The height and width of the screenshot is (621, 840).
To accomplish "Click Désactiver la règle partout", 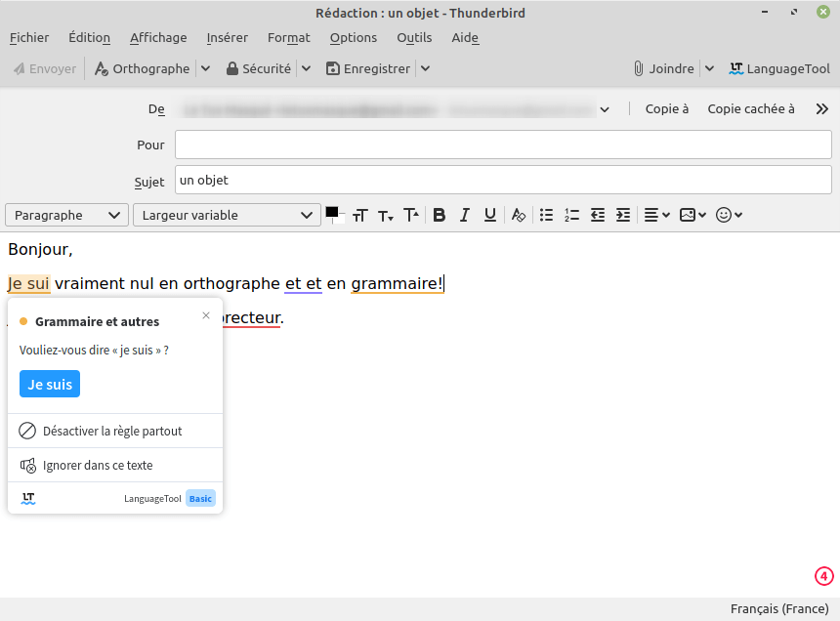I will [x=115, y=431].
